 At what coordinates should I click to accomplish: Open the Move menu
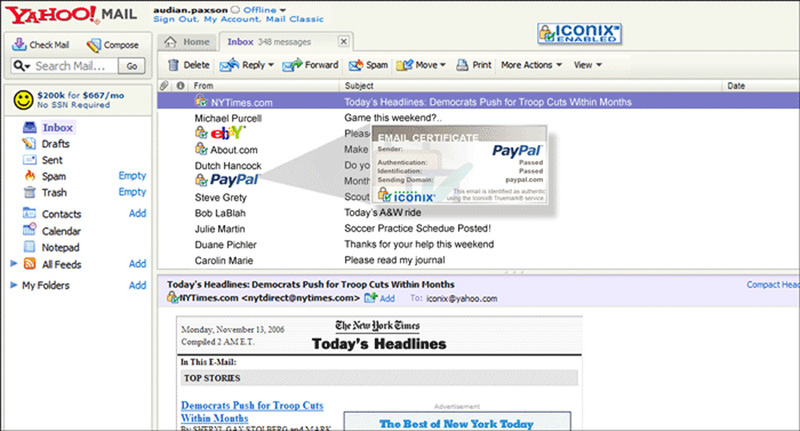(421, 65)
